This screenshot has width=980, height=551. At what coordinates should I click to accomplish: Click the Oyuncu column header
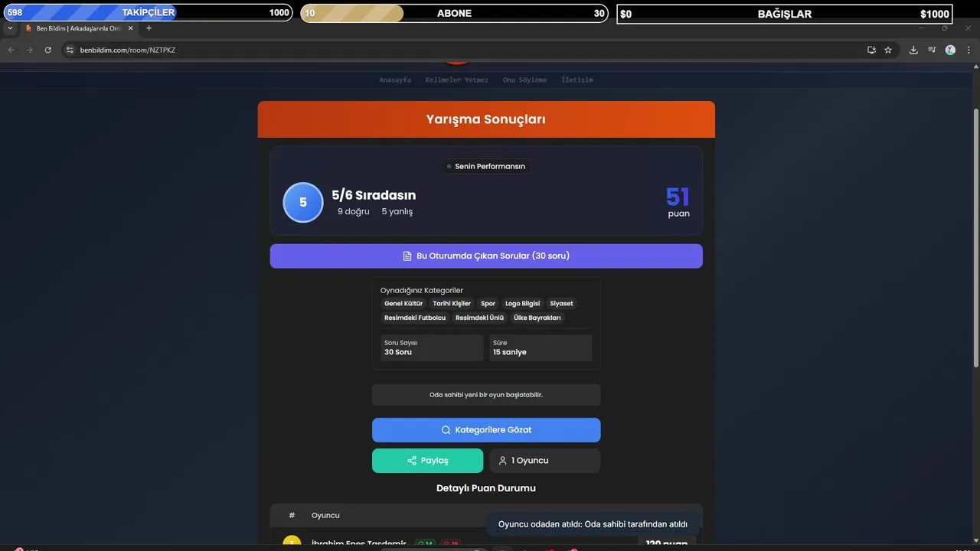(x=325, y=516)
